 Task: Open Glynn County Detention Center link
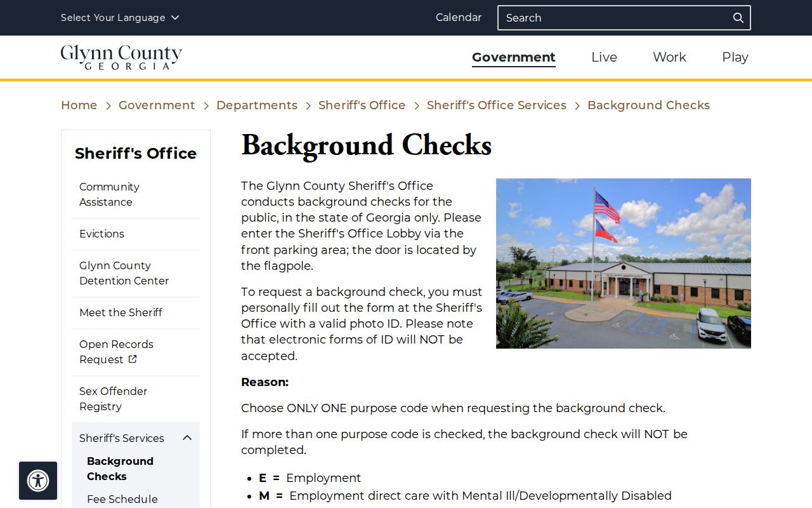click(x=136, y=273)
